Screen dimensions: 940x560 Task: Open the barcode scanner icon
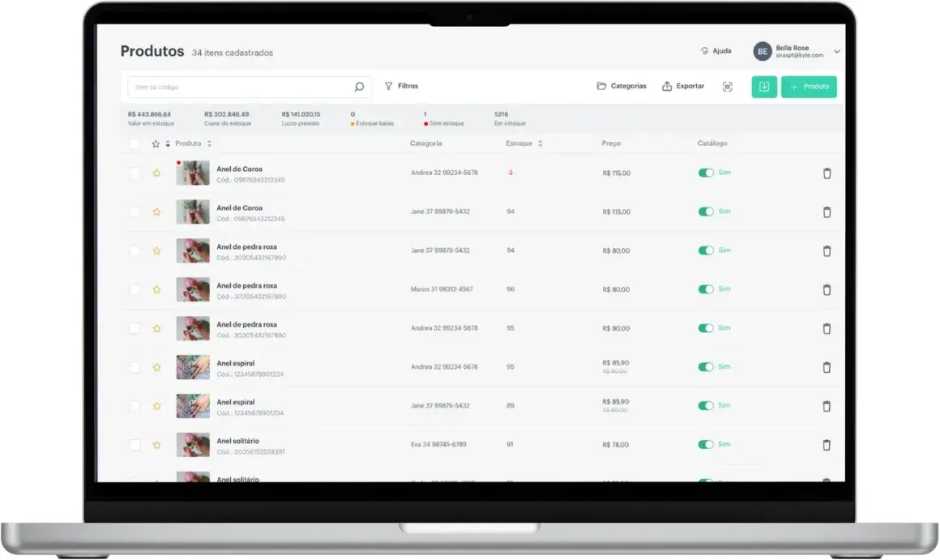727,87
